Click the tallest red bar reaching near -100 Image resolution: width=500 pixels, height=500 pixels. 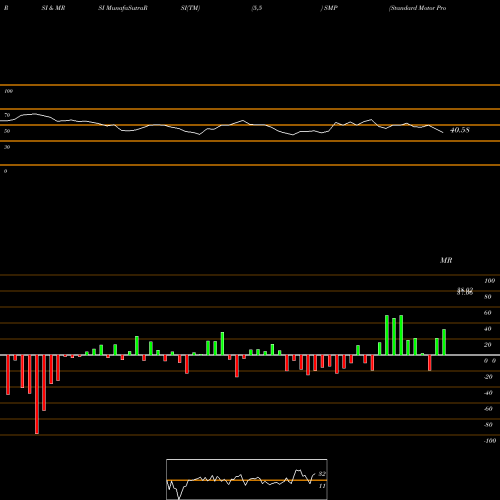pyautogui.click(x=37, y=394)
